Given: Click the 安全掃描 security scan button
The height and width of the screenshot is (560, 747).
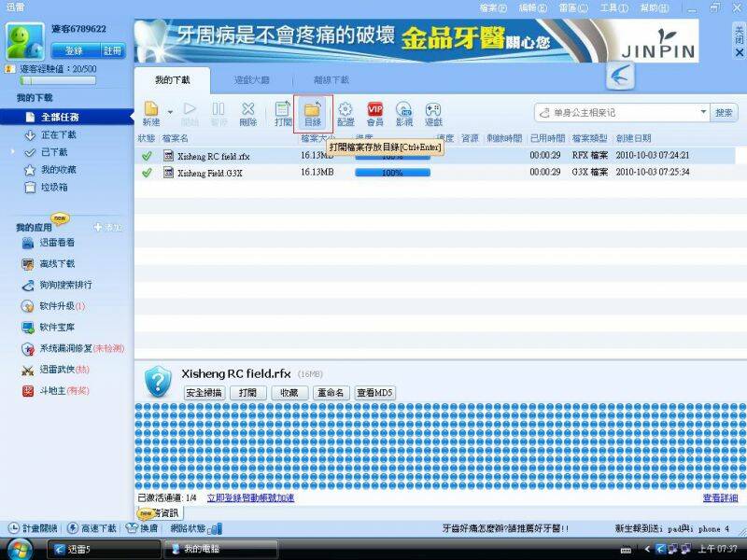Looking at the screenshot, I should coord(204,393).
